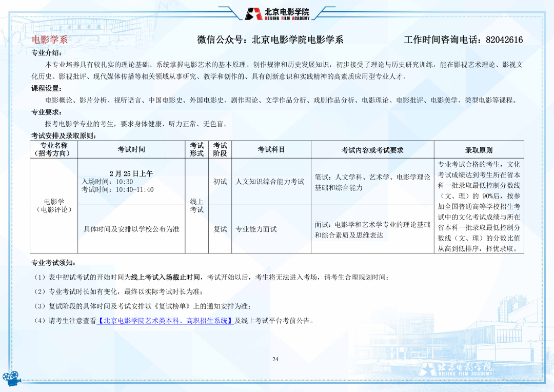Click the 人文知识综合能力考试 exam subject

click(270, 181)
